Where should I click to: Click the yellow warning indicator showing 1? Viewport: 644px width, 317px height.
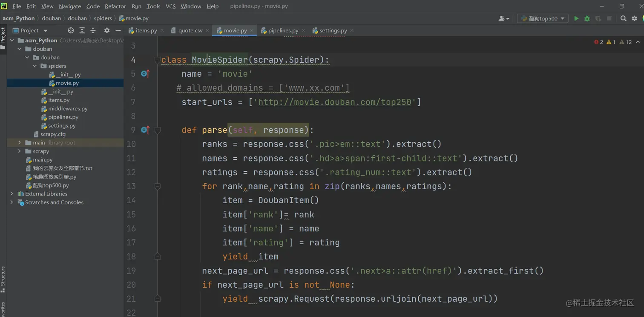[611, 42]
